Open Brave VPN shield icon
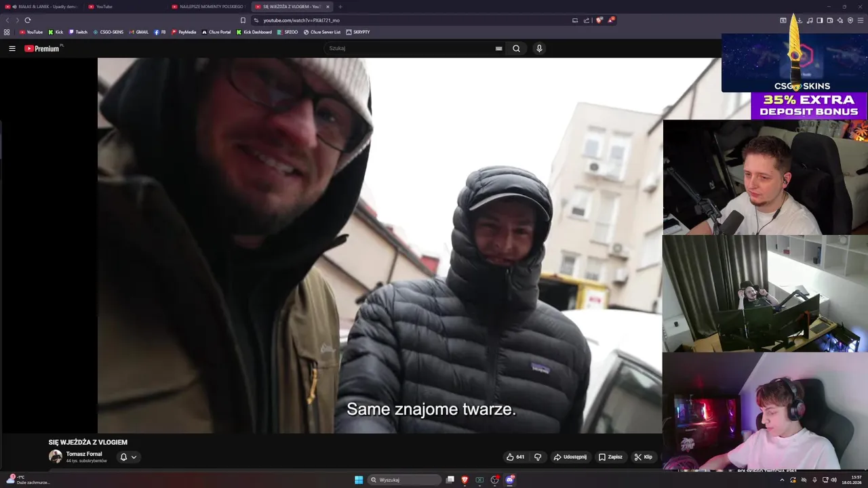 (x=850, y=20)
